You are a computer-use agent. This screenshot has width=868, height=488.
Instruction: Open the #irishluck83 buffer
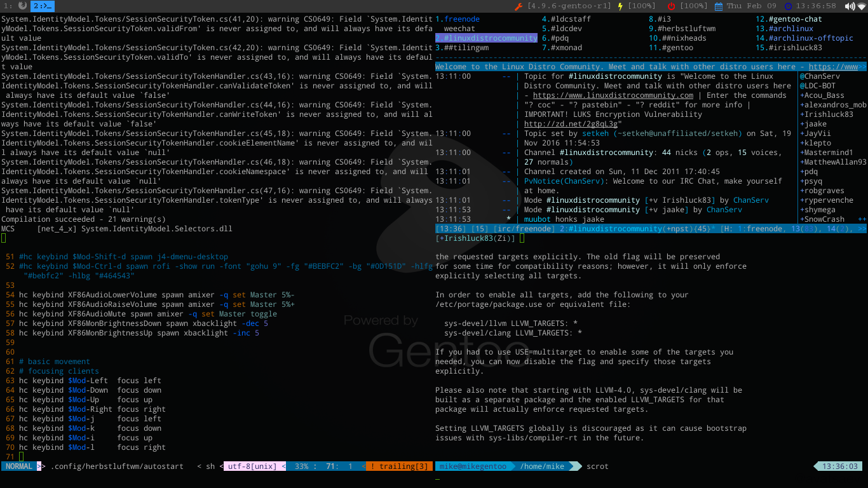point(789,48)
